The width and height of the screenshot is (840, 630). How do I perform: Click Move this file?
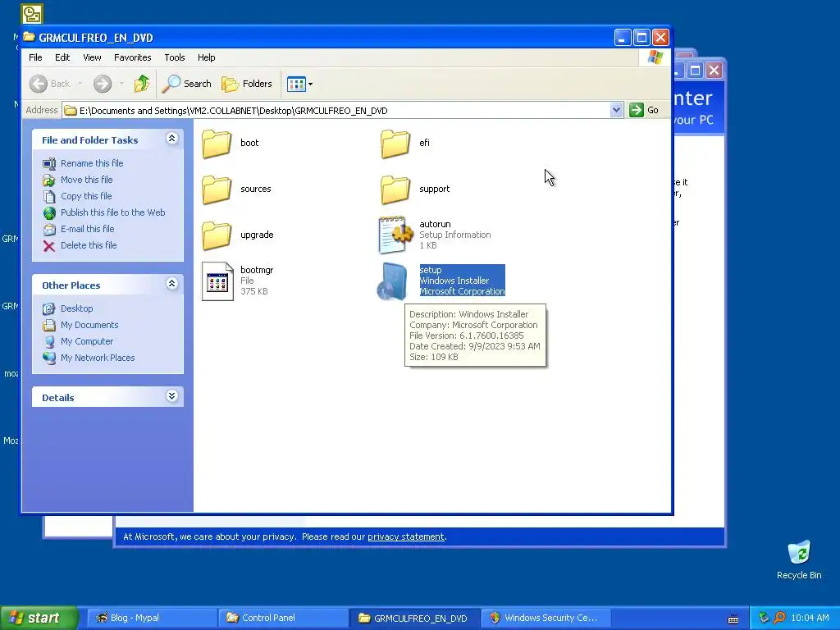pos(86,180)
